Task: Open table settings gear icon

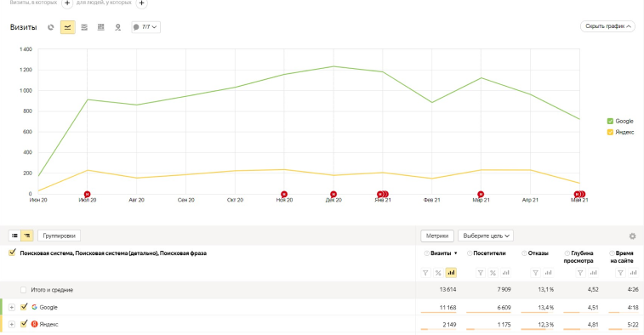Action: (x=632, y=236)
